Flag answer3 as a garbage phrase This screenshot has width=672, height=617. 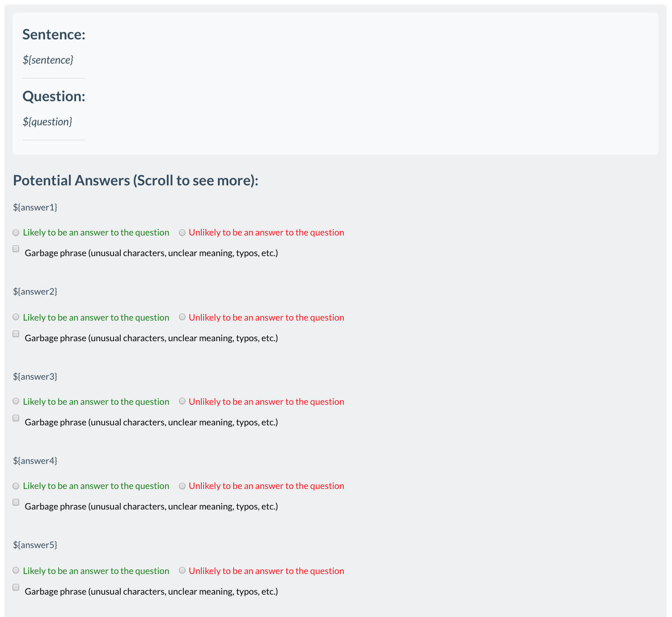tap(16, 418)
